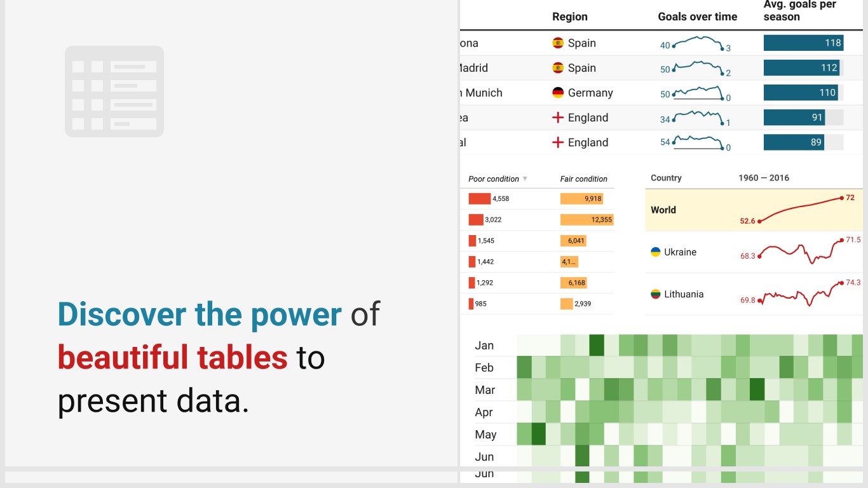Click the Spain flag in the 118-goal row
This screenshot has height=488, width=868.
558,43
